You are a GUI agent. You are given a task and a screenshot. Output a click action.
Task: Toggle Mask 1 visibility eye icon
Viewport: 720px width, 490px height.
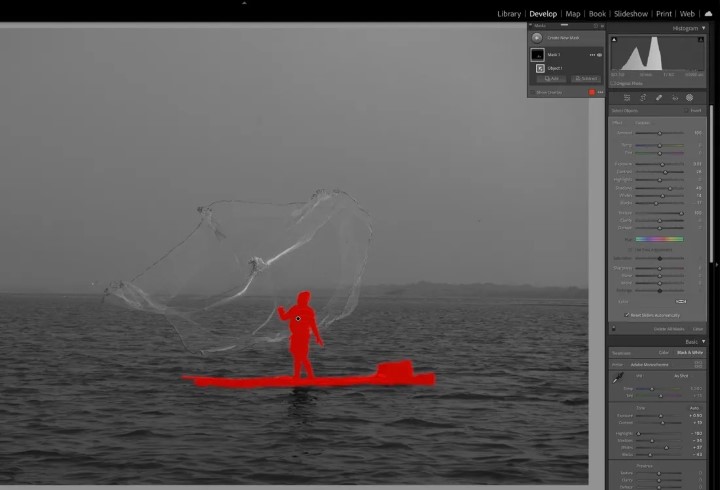[x=599, y=55]
